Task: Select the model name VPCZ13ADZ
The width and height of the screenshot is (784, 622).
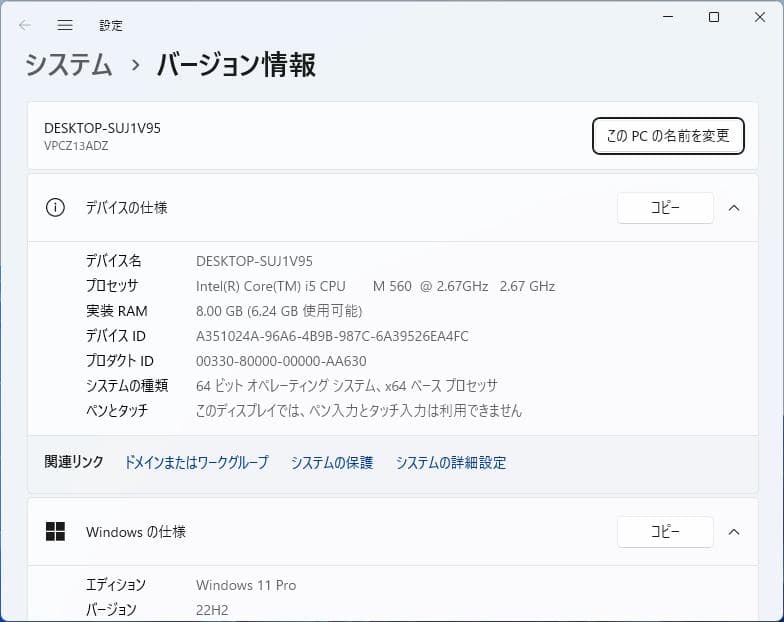Action: [x=76, y=146]
